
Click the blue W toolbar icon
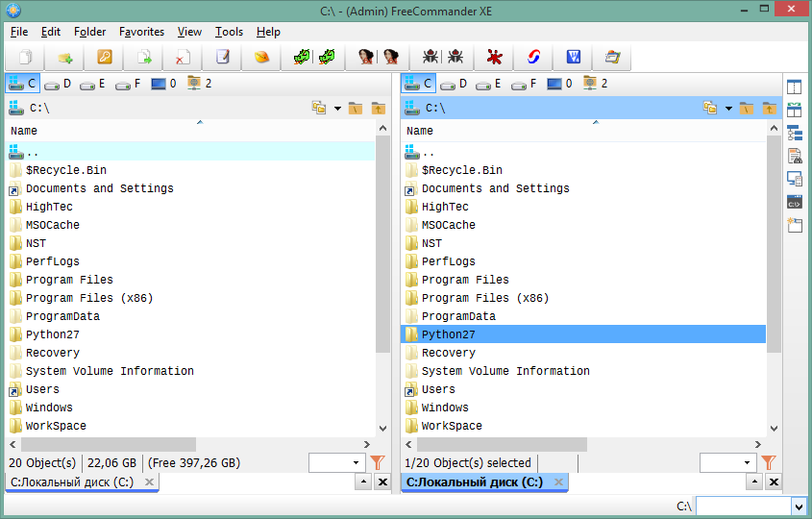(x=574, y=58)
